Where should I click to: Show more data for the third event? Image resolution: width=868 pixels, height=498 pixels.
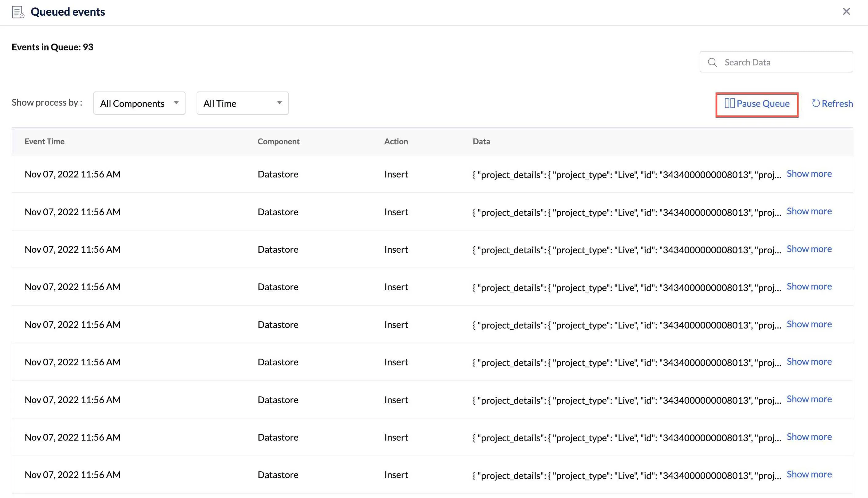click(809, 249)
